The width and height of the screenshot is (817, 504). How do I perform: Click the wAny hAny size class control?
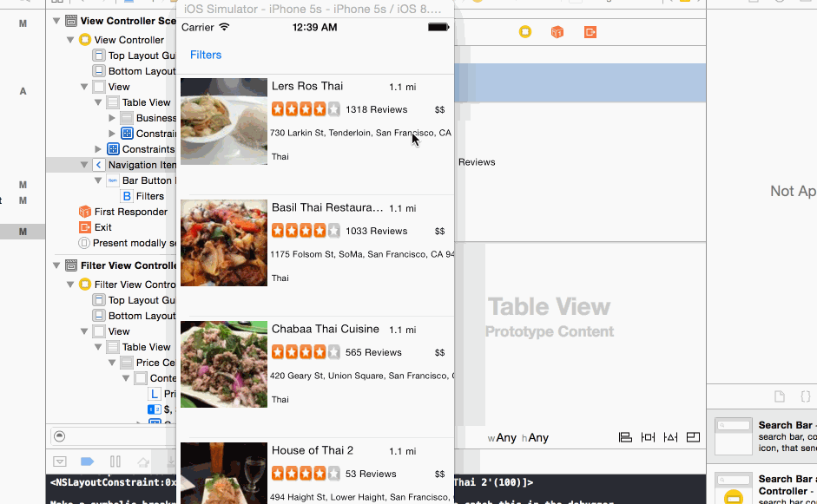click(518, 438)
